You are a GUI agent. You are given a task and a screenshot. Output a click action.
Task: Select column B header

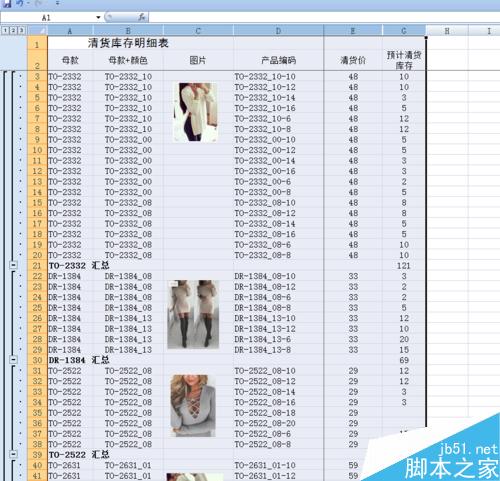[128, 31]
